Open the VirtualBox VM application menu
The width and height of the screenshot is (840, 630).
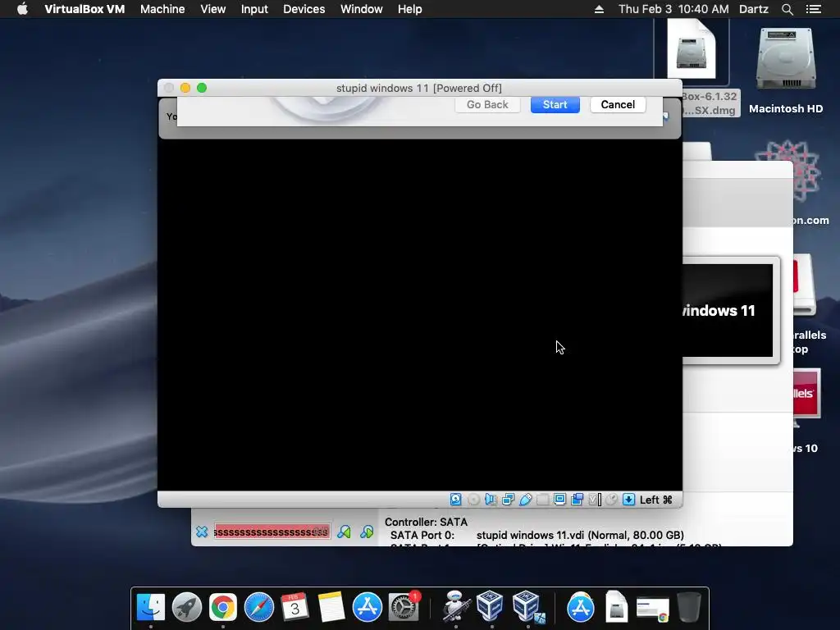pos(84,9)
